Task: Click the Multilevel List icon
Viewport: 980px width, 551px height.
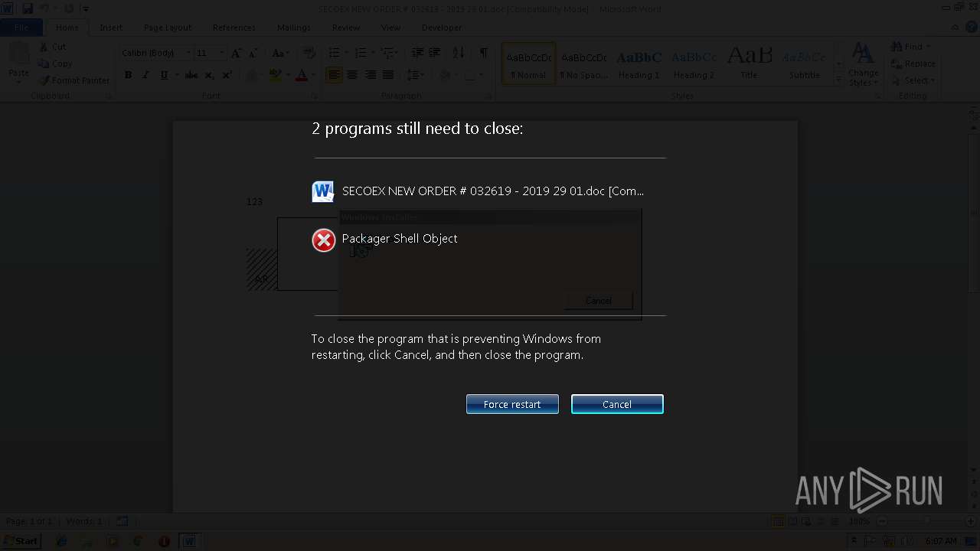Action: [387, 53]
